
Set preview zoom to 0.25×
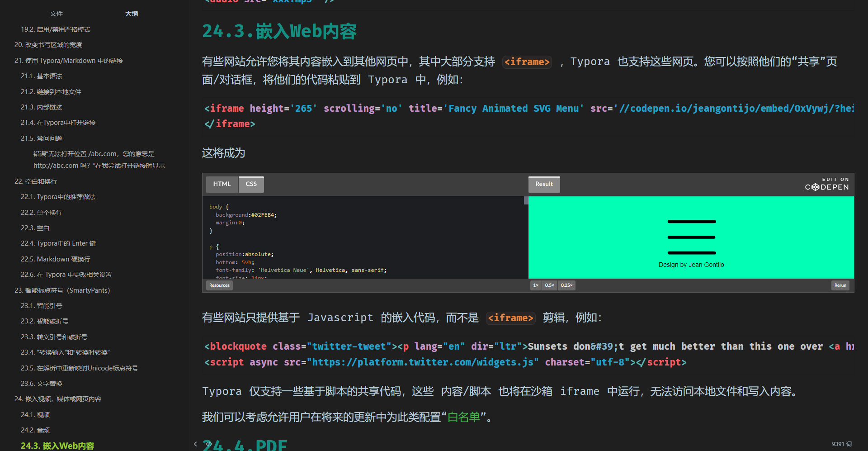(x=567, y=285)
